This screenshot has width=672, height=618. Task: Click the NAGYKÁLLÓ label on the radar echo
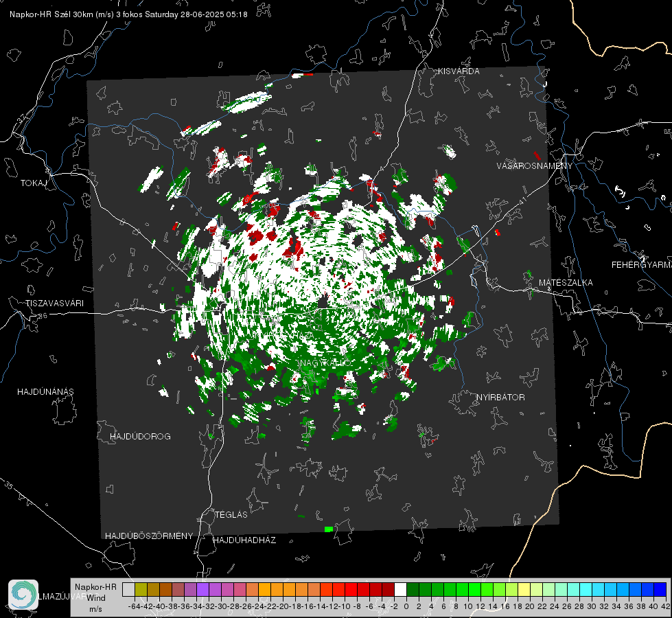click(x=325, y=363)
